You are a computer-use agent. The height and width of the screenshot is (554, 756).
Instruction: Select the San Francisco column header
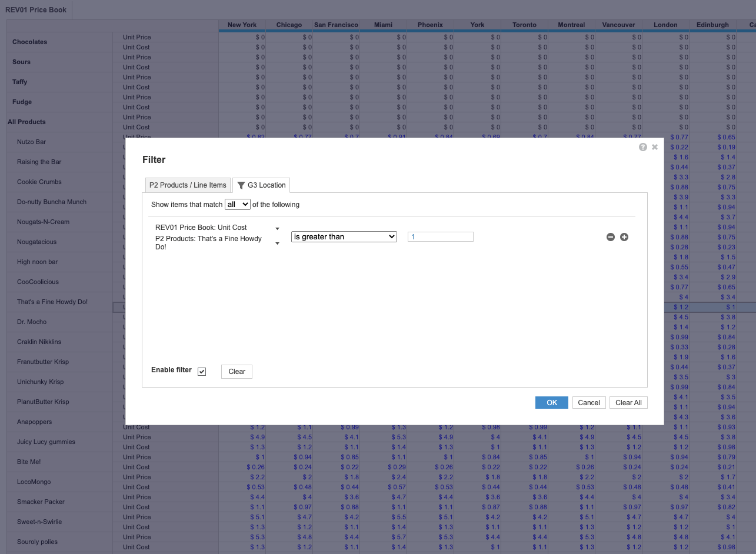[x=336, y=25]
